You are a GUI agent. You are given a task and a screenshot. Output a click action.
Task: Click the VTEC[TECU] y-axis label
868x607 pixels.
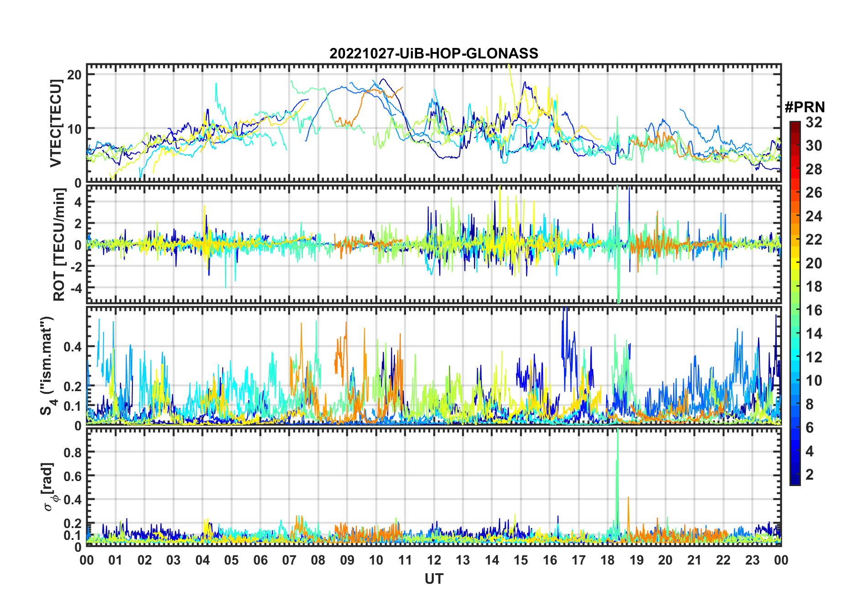tap(56, 123)
